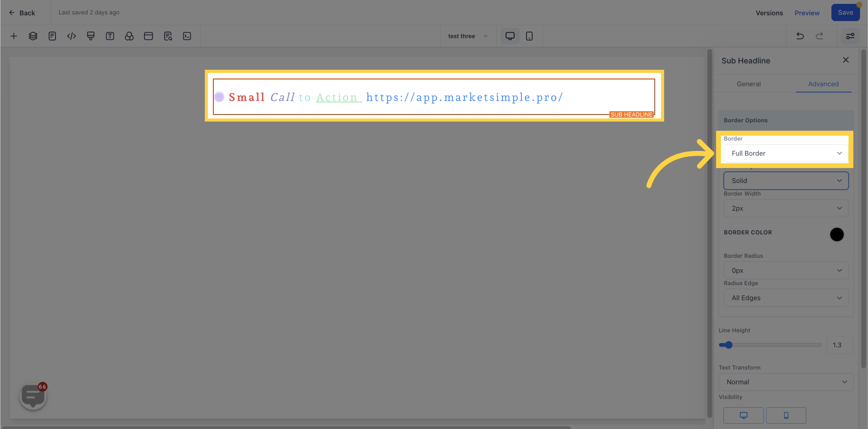Screen dimensions: 868x429
Task: Click the Line Height slider handle
Action: 728,345
